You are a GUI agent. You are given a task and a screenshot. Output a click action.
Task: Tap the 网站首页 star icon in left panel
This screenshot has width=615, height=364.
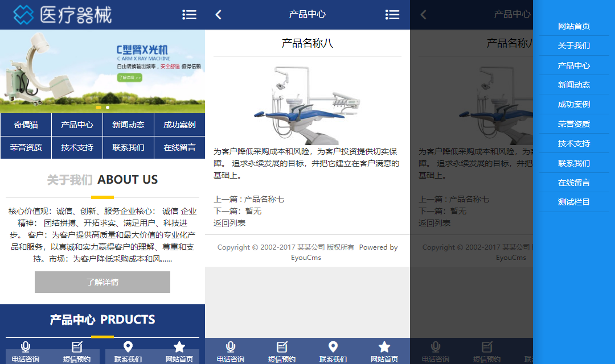click(179, 347)
